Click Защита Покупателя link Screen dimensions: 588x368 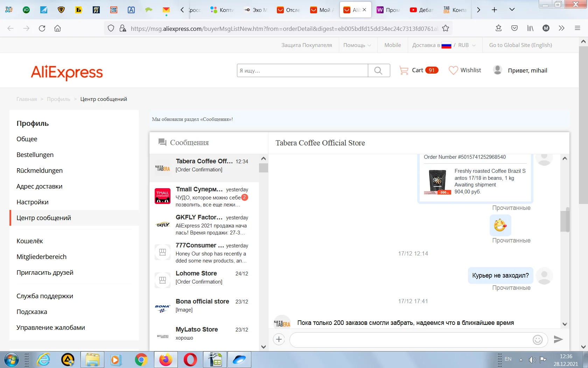307,45
